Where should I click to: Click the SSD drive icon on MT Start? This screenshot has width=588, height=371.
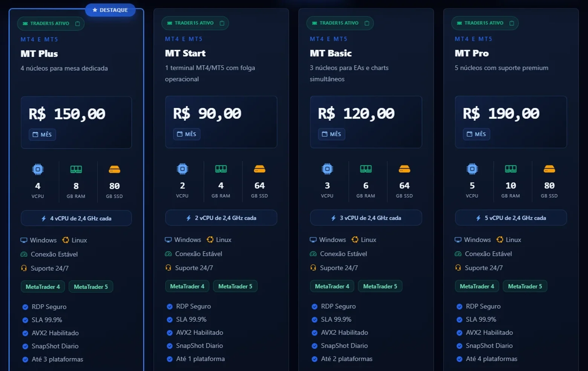[260, 169]
